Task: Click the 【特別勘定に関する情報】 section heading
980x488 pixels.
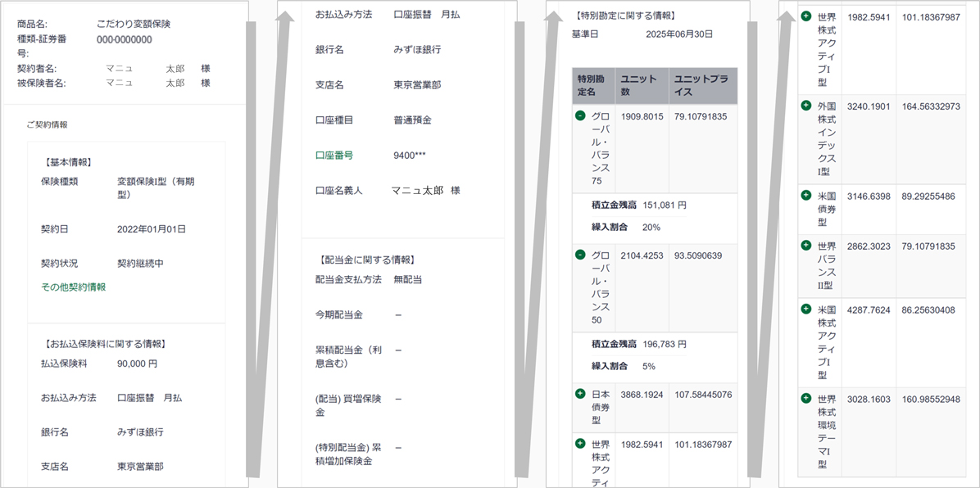Action: pyautogui.click(x=624, y=15)
